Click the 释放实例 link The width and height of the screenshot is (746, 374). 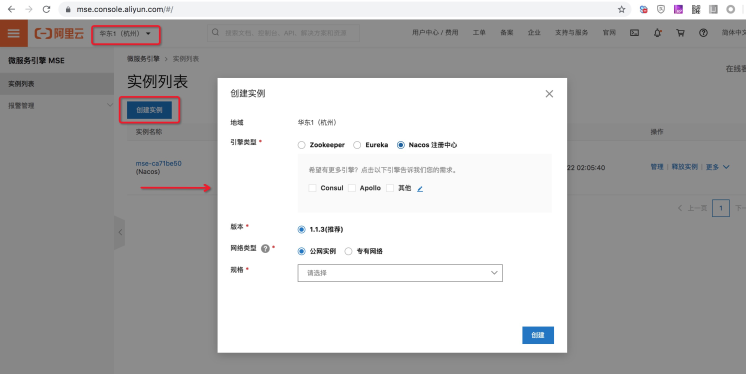[685, 167]
